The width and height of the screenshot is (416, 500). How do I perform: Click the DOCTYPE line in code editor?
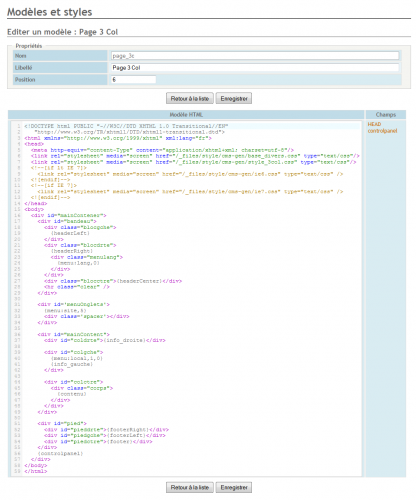tap(126, 126)
